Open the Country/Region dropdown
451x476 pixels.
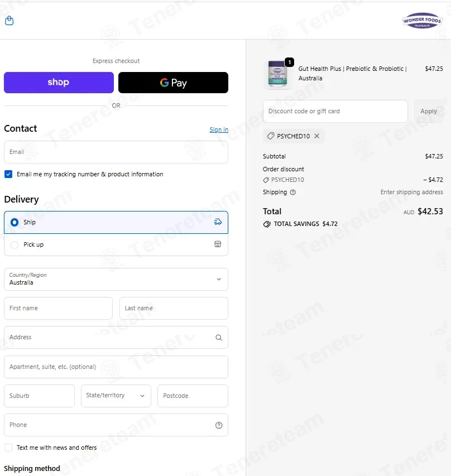point(116,279)
